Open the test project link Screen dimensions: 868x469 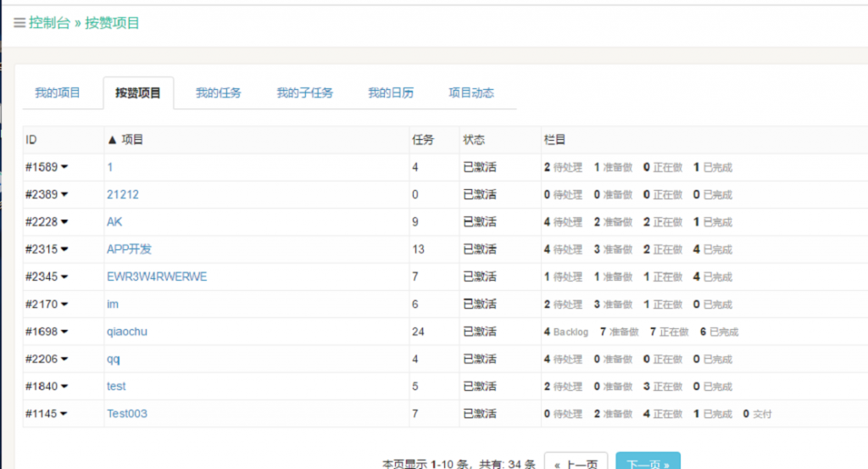(x=116, y=386)
